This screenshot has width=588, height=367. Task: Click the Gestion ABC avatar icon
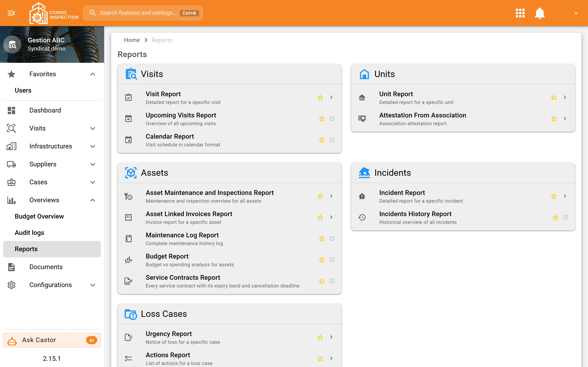click(x=12, y=45)
